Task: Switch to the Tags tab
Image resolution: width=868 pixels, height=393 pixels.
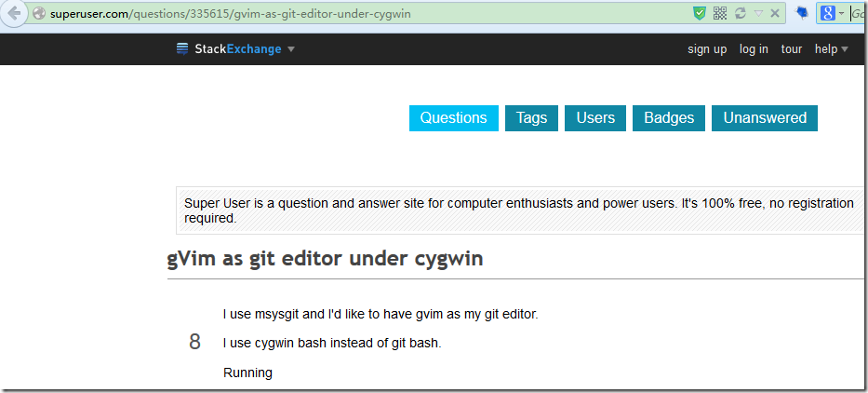Action: coord(531,118)
